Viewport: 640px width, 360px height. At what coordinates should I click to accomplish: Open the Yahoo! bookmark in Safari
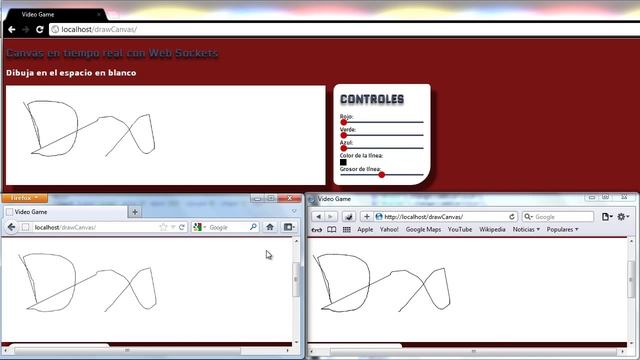pos(389,230)
